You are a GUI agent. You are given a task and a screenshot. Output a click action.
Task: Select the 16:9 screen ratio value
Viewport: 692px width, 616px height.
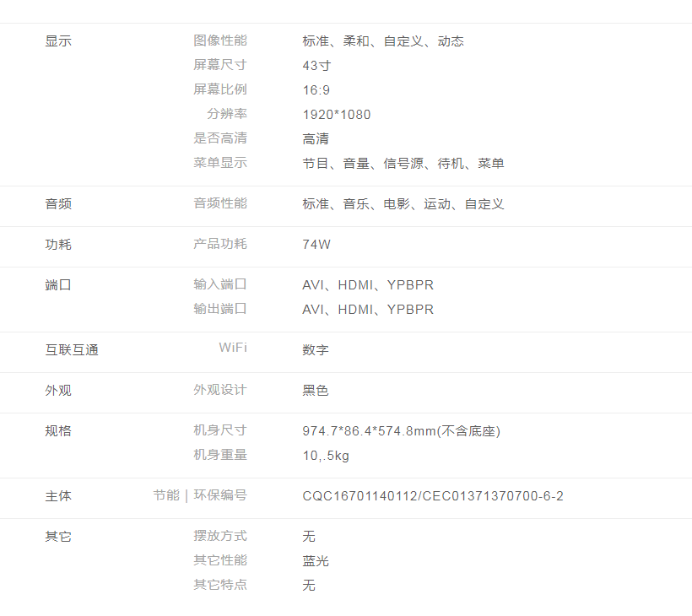[316, 89]
